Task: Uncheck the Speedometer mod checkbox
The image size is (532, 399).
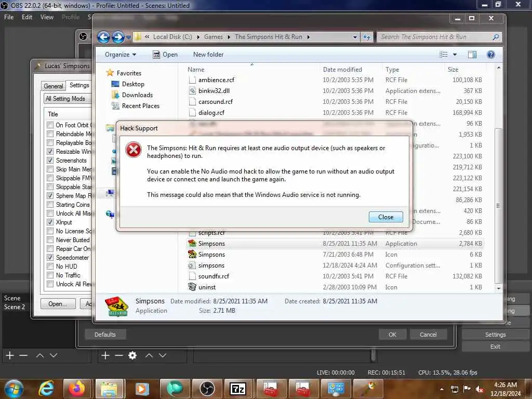Action: [x=50, y=257]
